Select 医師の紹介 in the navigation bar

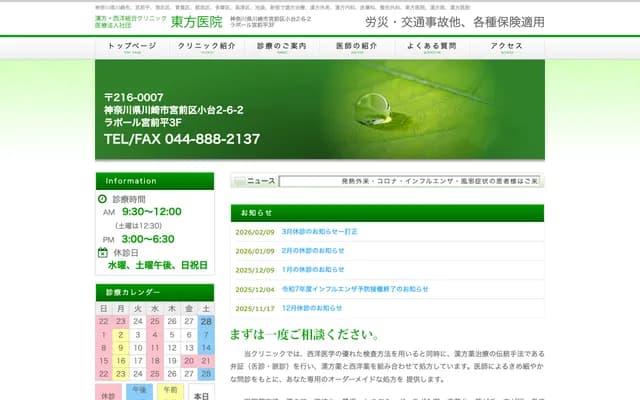coord(358,47)
